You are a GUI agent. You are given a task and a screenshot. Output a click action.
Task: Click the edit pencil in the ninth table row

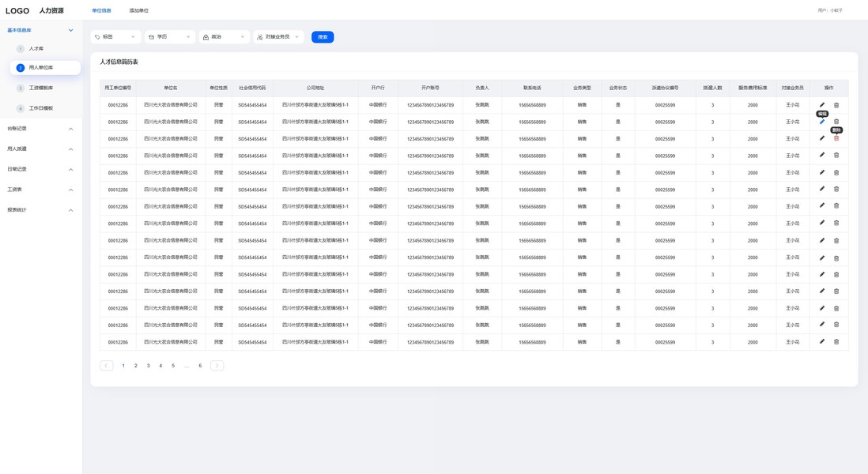point(822,241)
